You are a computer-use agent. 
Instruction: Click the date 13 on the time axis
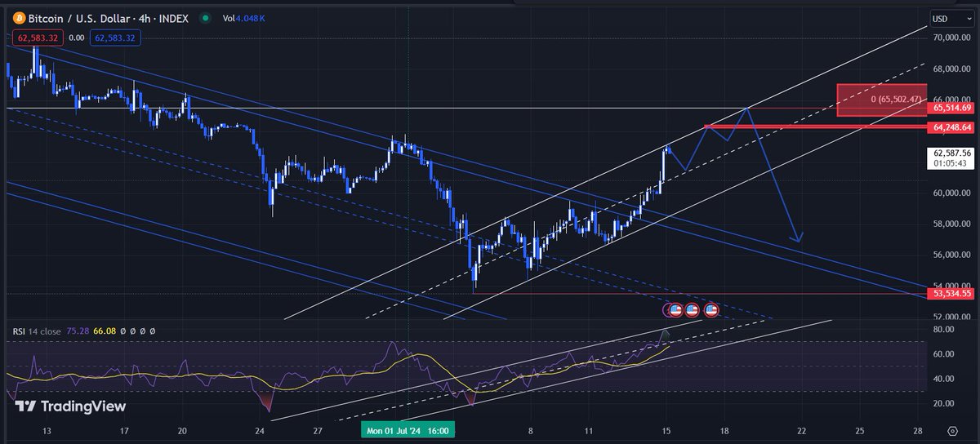pyautogui.click(x=46, y=430)
